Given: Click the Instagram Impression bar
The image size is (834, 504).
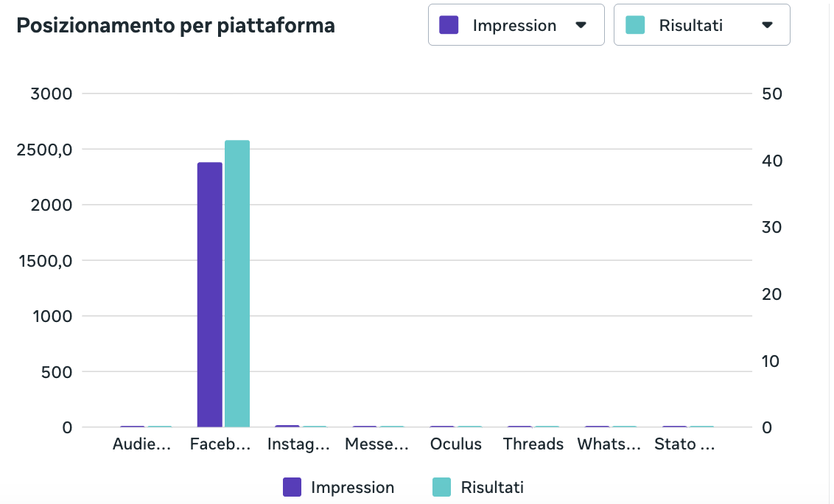Looking at the screenshot, I should tap(287, 427).
